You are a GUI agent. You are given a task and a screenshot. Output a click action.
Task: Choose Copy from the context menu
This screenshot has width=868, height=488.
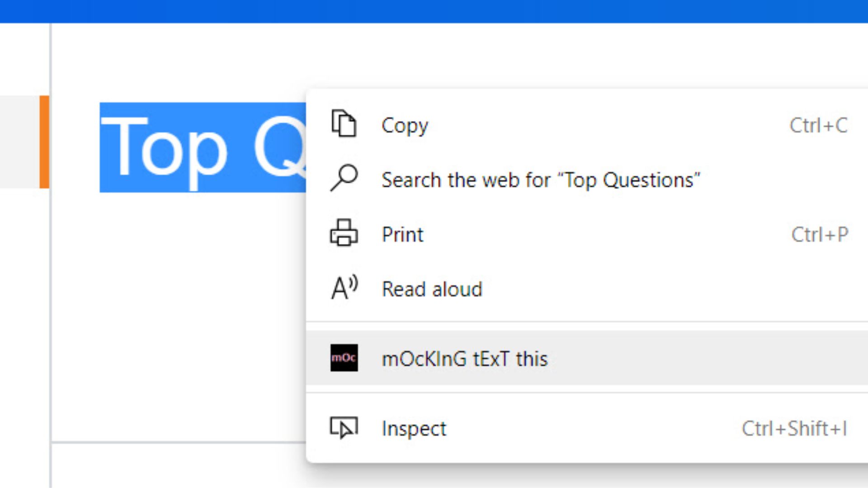coord(405,125)
